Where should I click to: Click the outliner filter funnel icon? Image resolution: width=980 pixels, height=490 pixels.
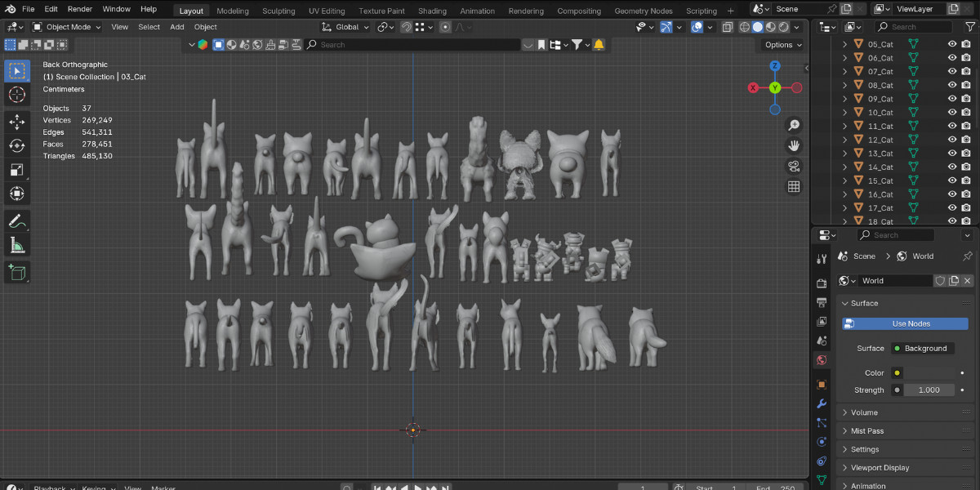coord(969,27)
